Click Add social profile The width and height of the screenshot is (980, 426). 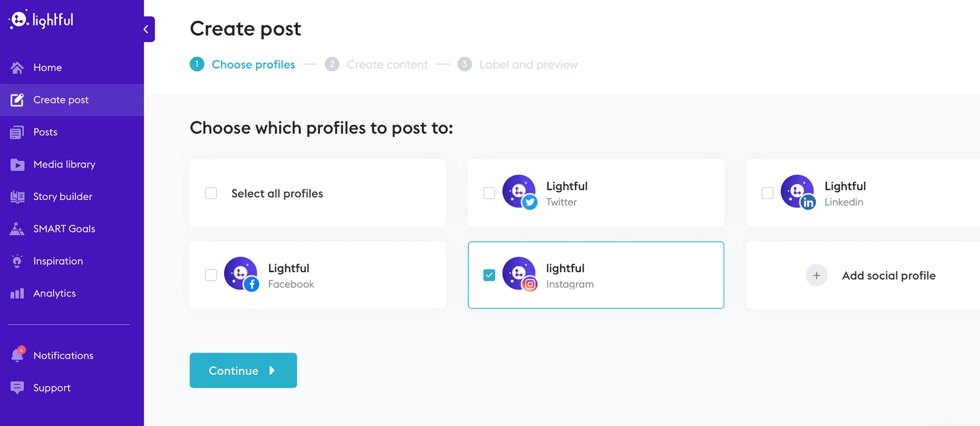(x=888, y=275)
